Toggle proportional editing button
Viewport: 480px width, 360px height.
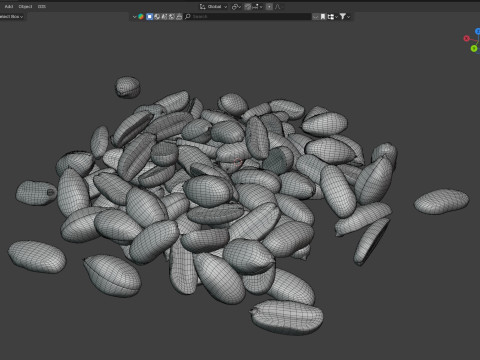[269, 7]
